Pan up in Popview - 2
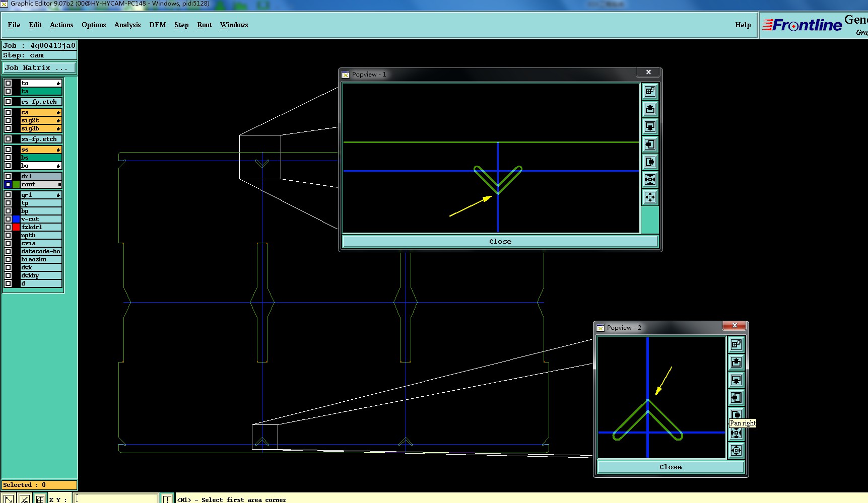This screenshot has height=503, width=868. coord(736,362)
